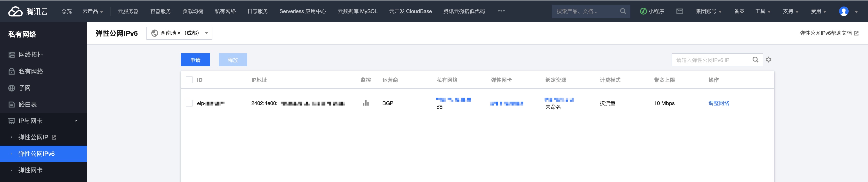Click the network topology sidebar icon
This screenshot has height=182, width=868.
click(11, 54)
